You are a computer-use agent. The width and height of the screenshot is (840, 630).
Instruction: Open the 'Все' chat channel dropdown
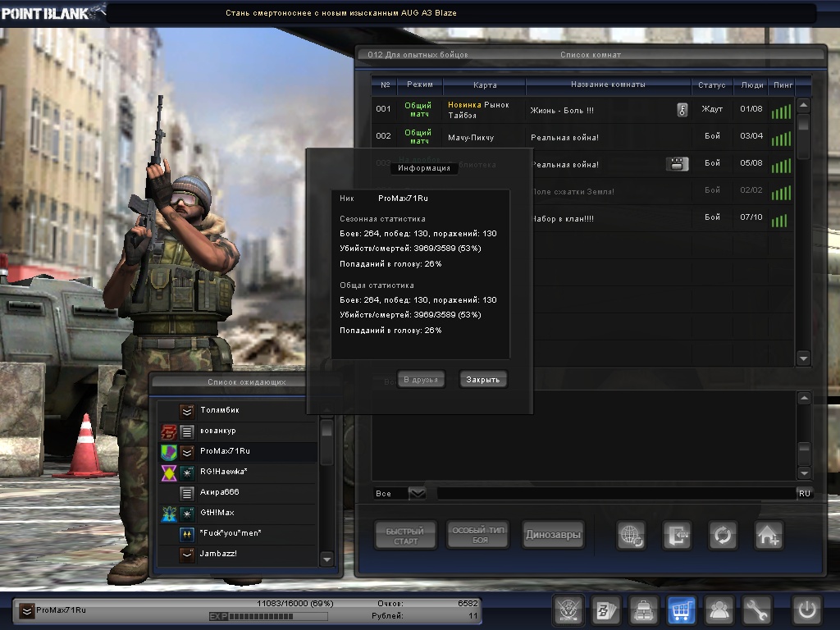coord(417,493)
